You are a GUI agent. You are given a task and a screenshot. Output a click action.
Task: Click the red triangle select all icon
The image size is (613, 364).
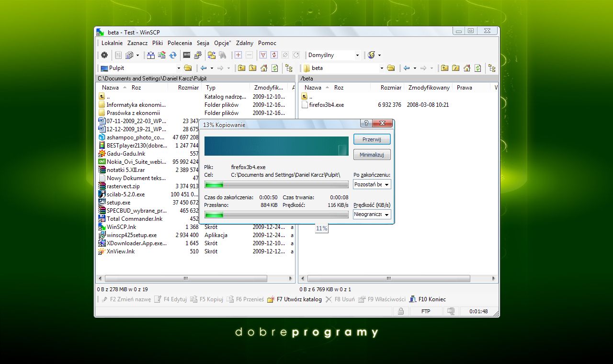pyautogui.click(x=263, y=55)
